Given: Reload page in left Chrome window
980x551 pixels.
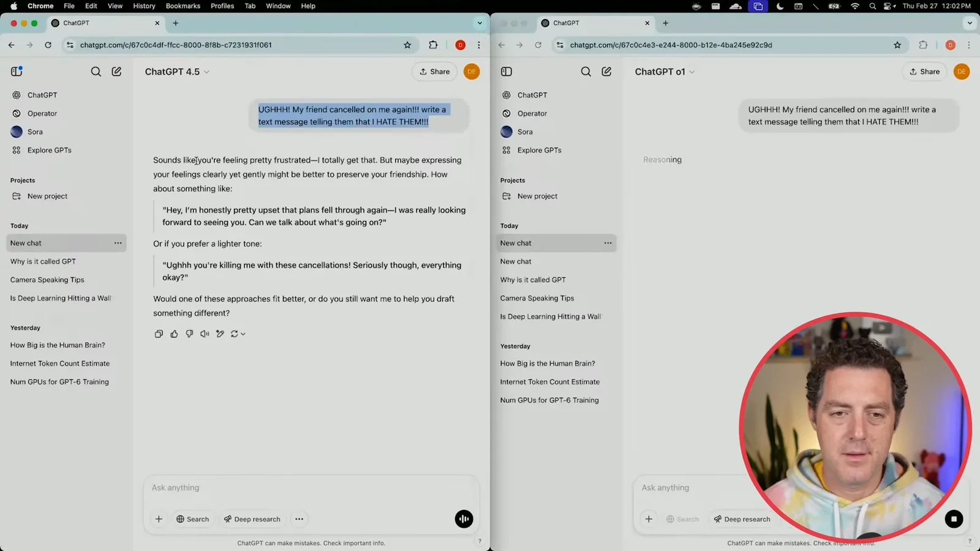Looking at the screenshot, I should (48, 45).
